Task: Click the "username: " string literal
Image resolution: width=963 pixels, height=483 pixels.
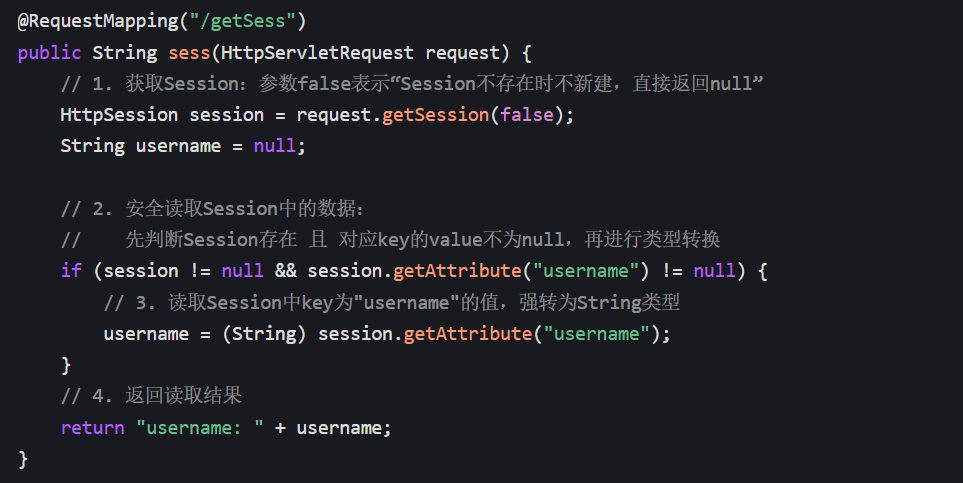Action: [200, 428]
